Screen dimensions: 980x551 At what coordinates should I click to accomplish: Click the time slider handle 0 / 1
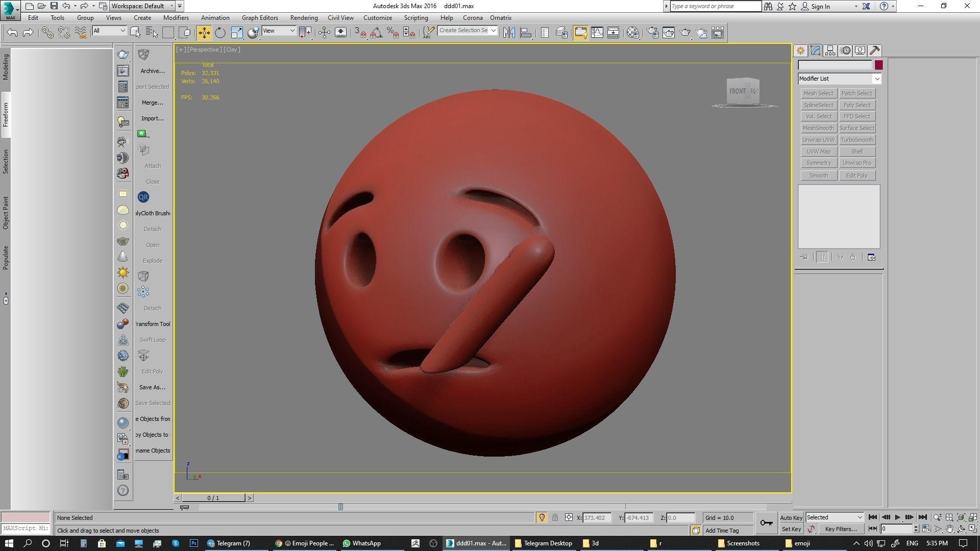point(213,498)
